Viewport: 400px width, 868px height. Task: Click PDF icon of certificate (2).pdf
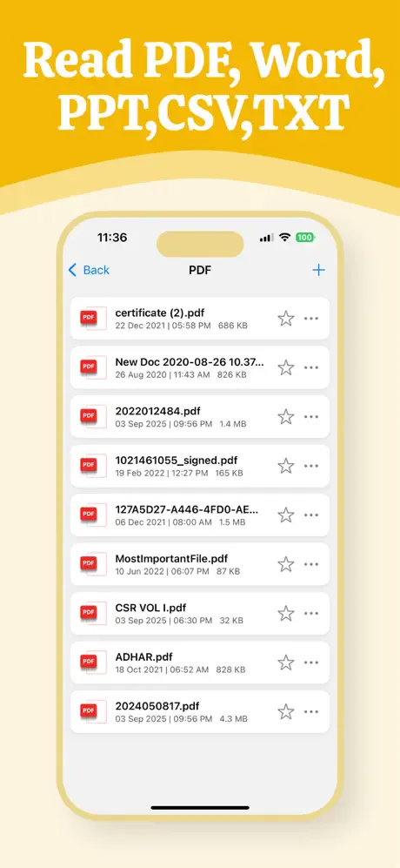coord(93,319)
